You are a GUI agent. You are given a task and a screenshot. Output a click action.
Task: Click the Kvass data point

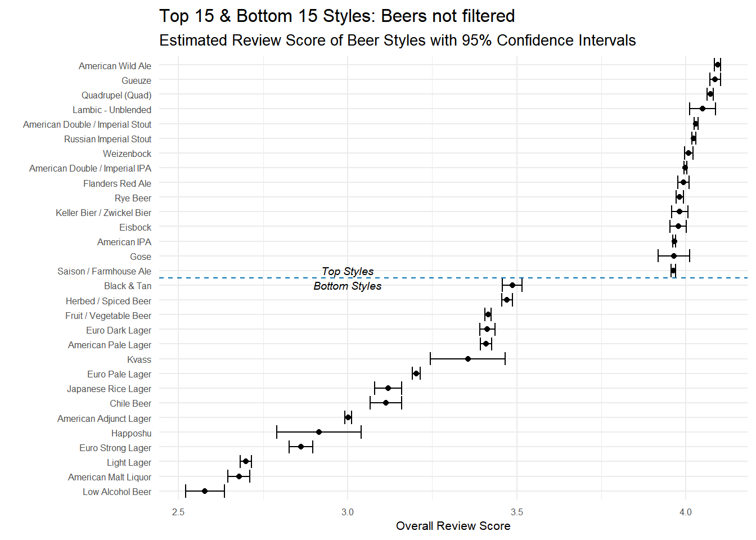pyautogui.click(x=468, y=359)
